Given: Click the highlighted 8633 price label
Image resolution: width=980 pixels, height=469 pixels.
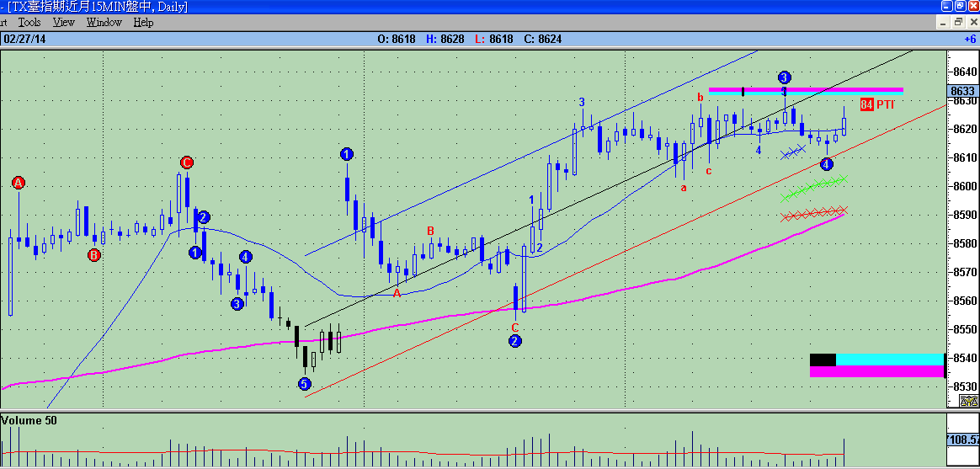Looking at the screenshot, I should click(963, 91).
